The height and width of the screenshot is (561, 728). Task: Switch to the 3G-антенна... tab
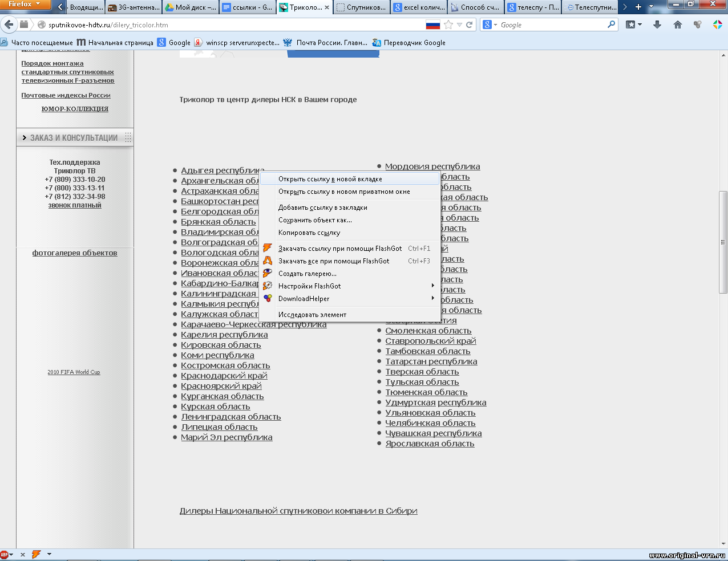pos(134,7)
